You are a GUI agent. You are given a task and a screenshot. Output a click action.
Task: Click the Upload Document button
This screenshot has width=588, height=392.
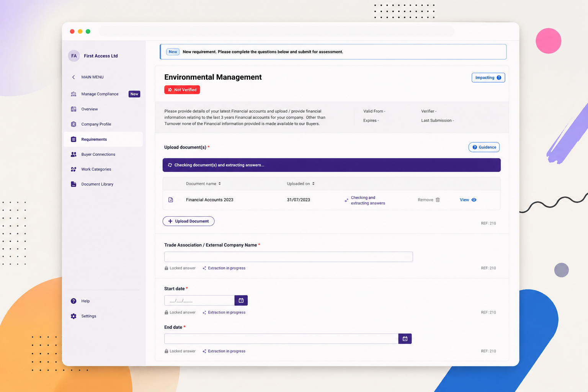(188, 221)
